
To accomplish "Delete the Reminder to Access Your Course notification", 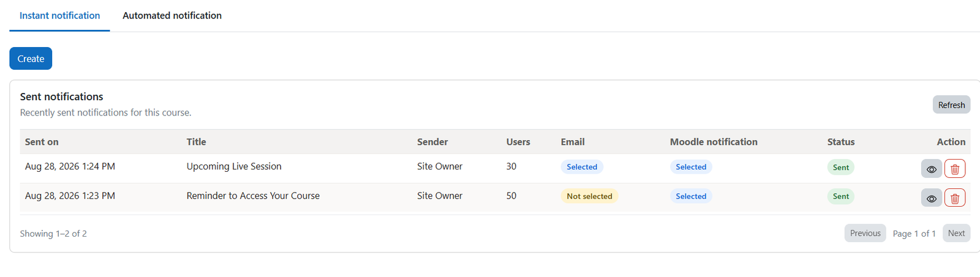I will click(955, 198).
